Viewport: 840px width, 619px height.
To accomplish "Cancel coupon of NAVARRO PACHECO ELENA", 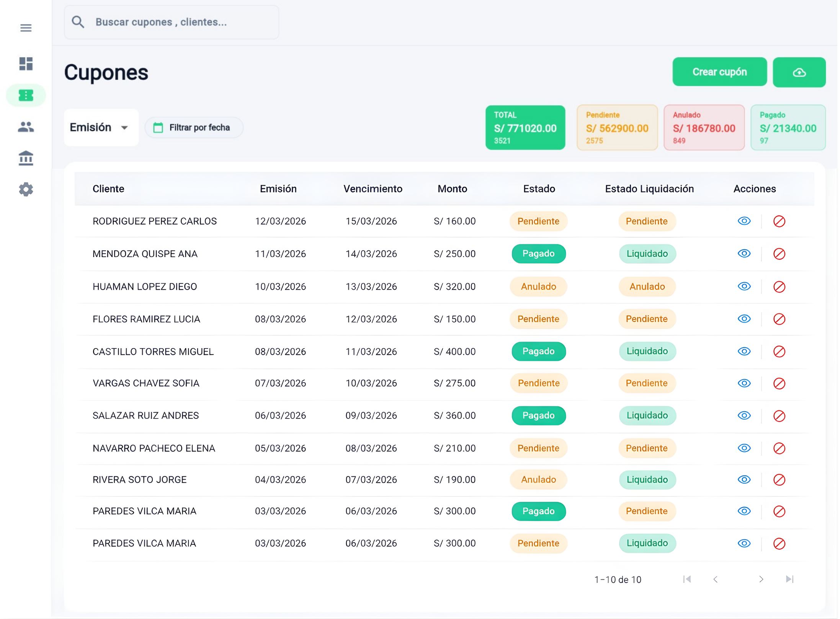I will point(779,448).
